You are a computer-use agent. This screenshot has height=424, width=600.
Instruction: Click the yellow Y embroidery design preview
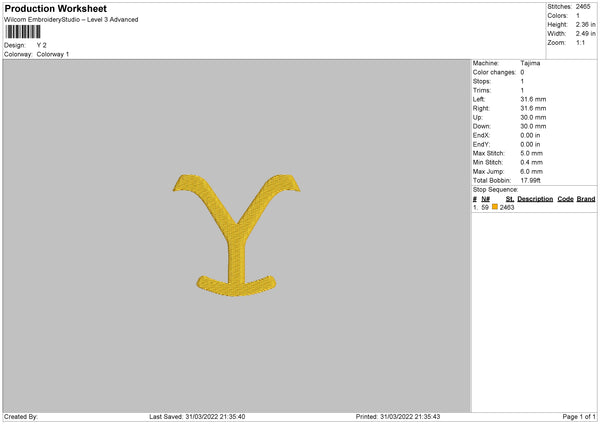coord(236,235)
